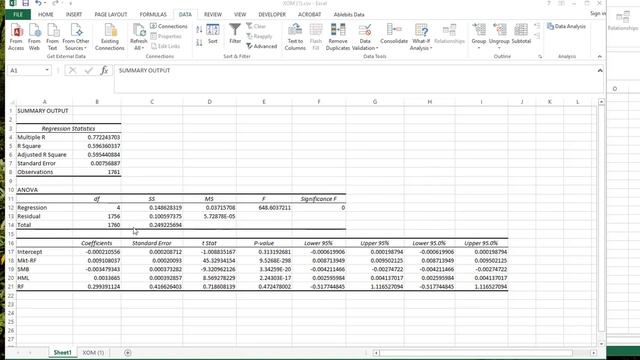The image size is (640, 360).
Task: Click the From Web icon
Action: (x=34, y=37)
